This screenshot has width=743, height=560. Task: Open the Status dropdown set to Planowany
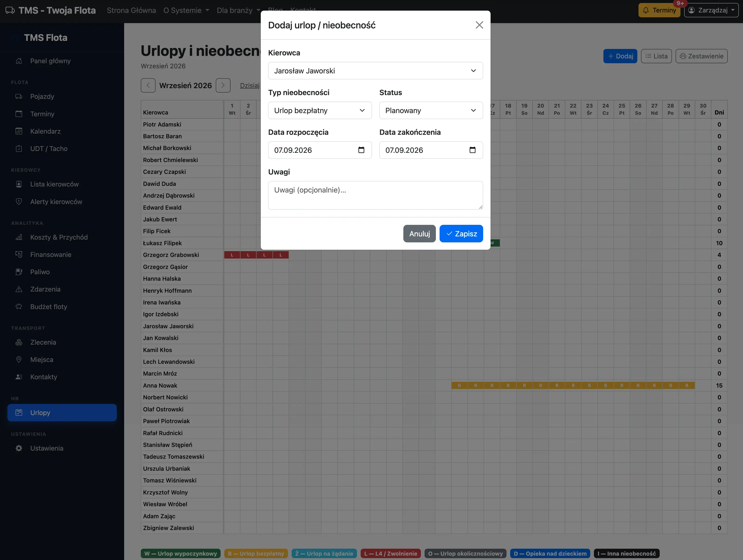pyautogui.click(x=431, y=110)
